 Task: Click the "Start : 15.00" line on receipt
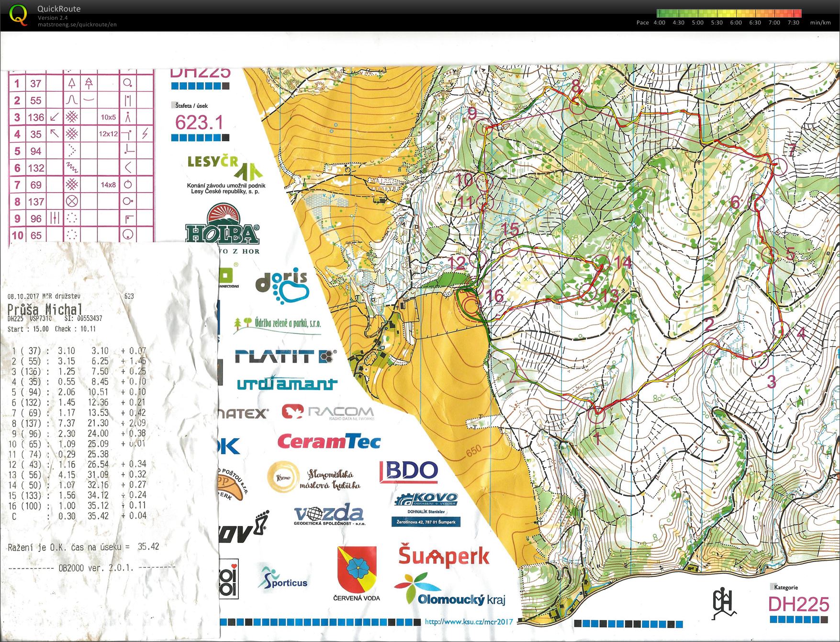28,329
